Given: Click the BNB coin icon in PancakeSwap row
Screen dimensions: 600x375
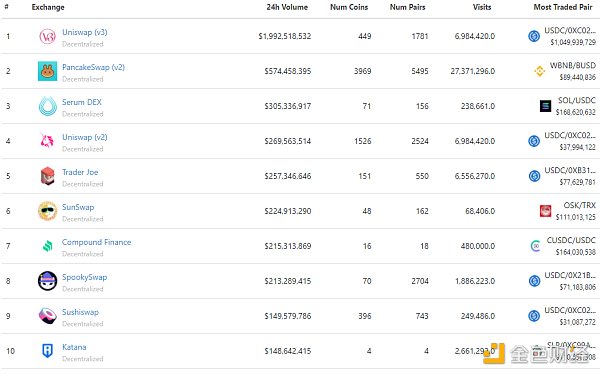Looking at the screenshot, I should (540, 71).
